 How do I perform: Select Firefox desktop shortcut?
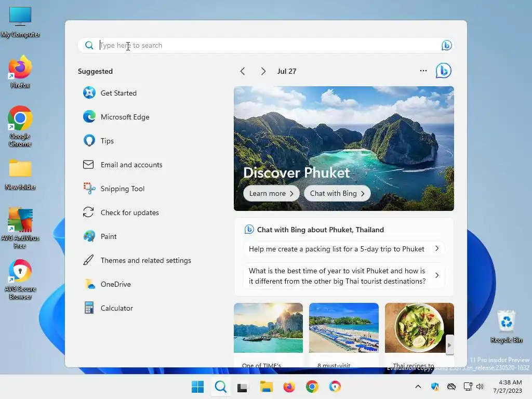[20, 72]
